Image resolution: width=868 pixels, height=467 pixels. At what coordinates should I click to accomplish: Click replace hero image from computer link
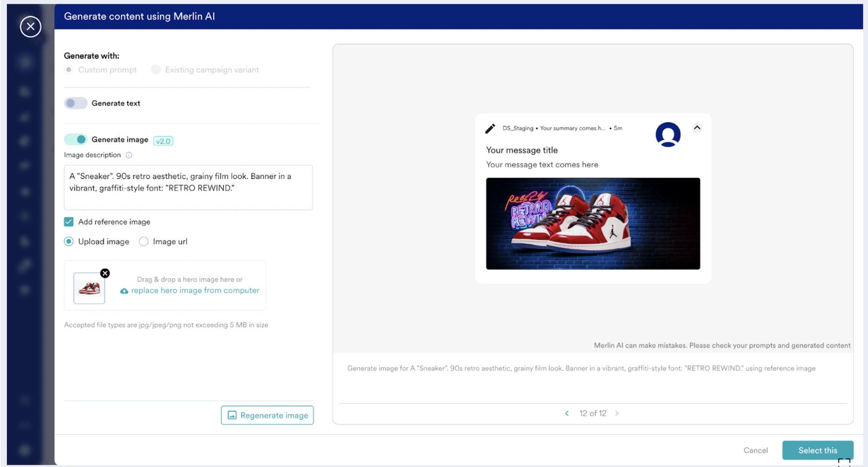point(195,291)
